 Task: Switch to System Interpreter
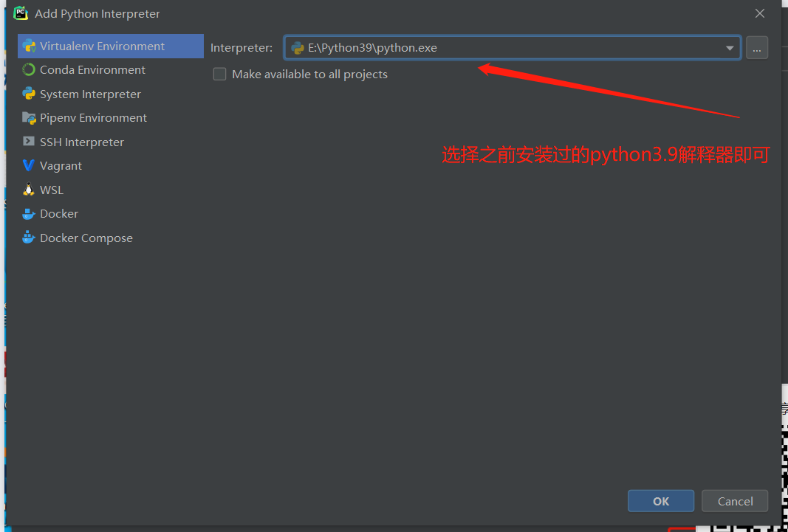[x=111, y=94]
